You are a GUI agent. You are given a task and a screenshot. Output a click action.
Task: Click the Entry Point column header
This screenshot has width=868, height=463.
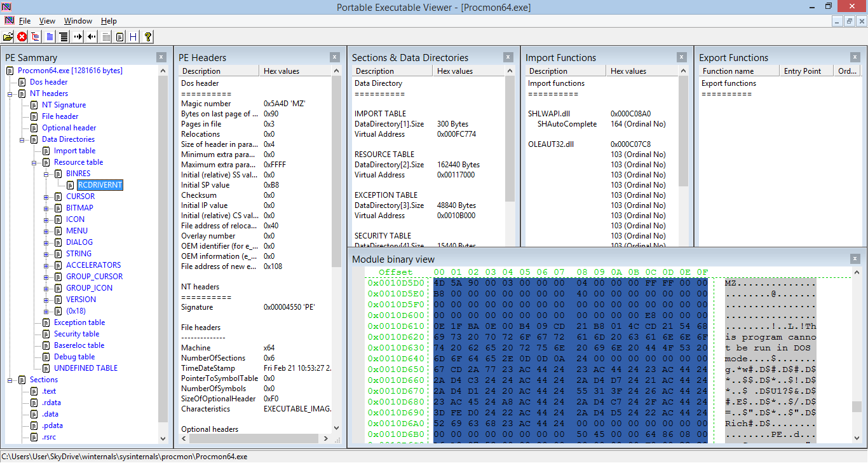[806, 71]
